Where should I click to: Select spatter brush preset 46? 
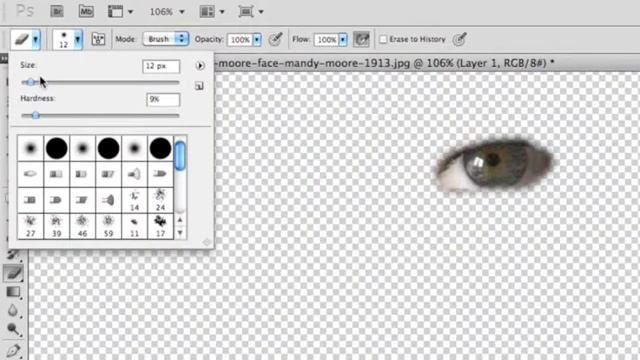[82, 226]
